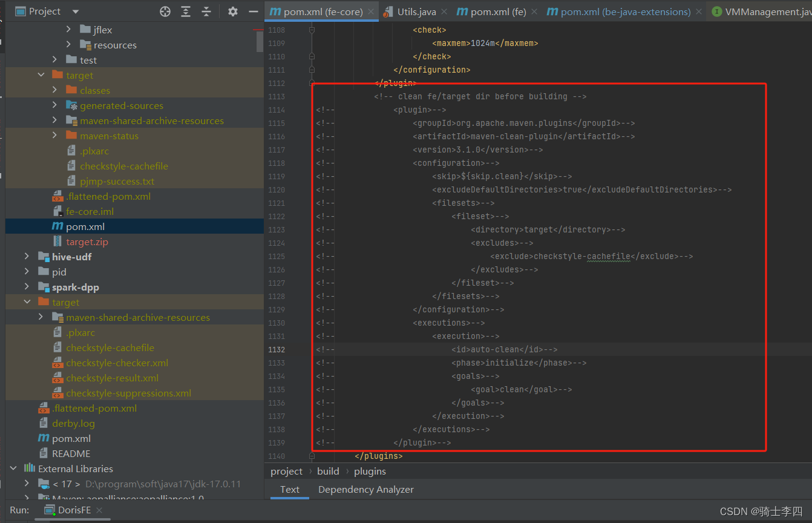
Task: Collapse the fe-core target folder
Action: [x=41, y=75]
